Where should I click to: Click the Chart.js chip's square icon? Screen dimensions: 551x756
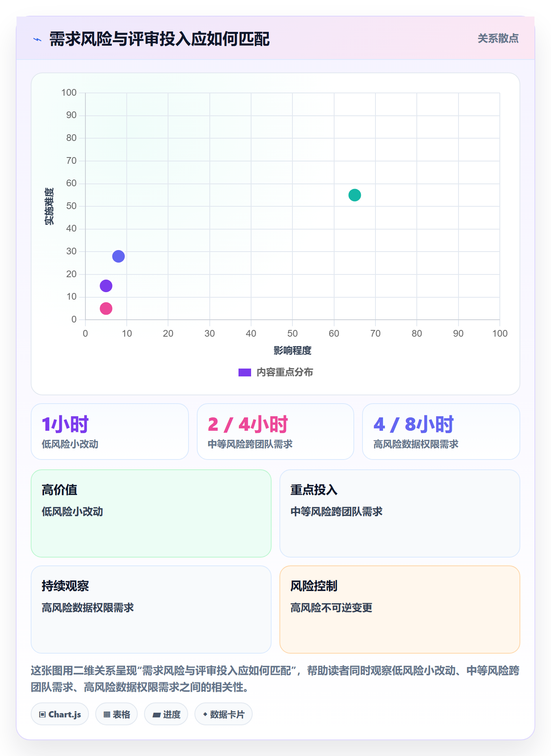click(x=43, y=715)
